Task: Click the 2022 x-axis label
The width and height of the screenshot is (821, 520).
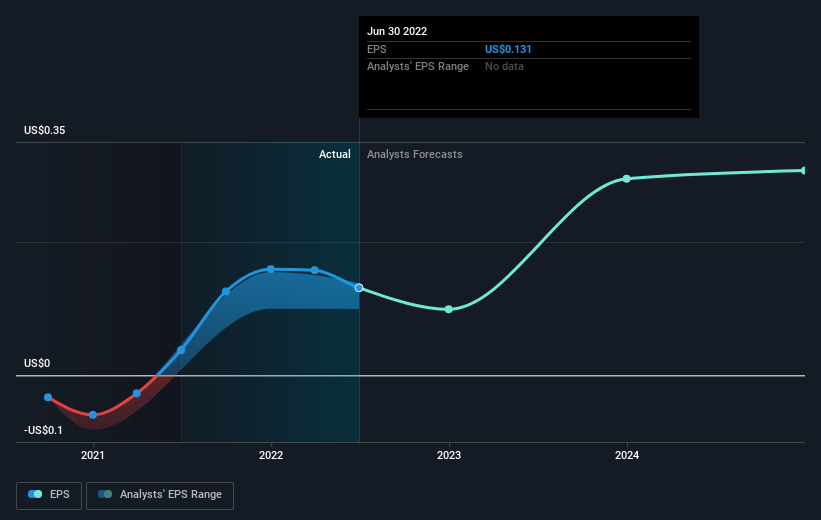Action: click(x=271, y=455)
